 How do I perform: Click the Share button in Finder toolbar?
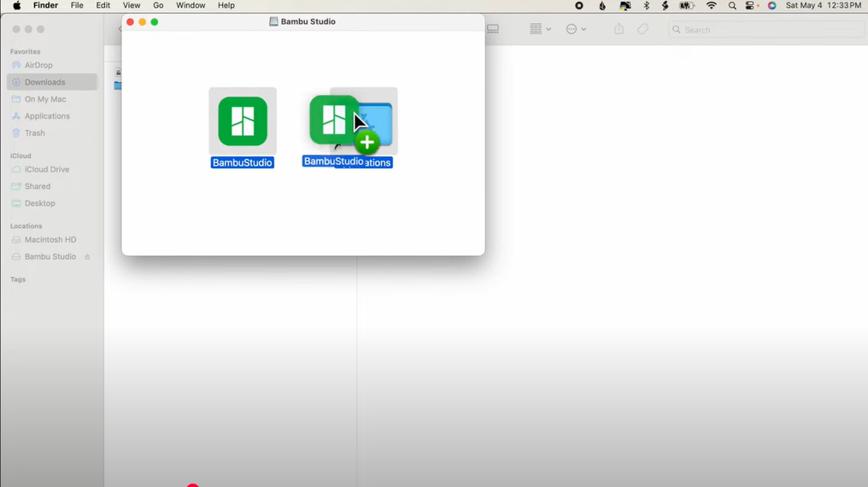pos(619,29)
